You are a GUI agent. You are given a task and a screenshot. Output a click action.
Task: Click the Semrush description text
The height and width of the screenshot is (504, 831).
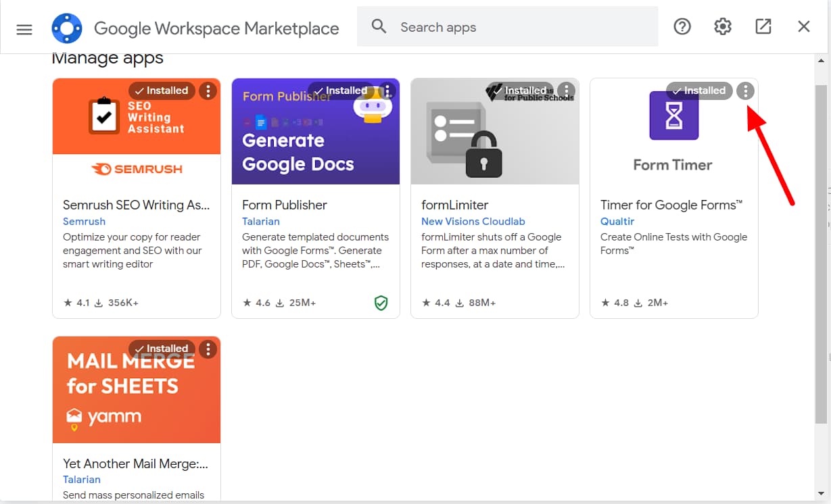[132, 251]
